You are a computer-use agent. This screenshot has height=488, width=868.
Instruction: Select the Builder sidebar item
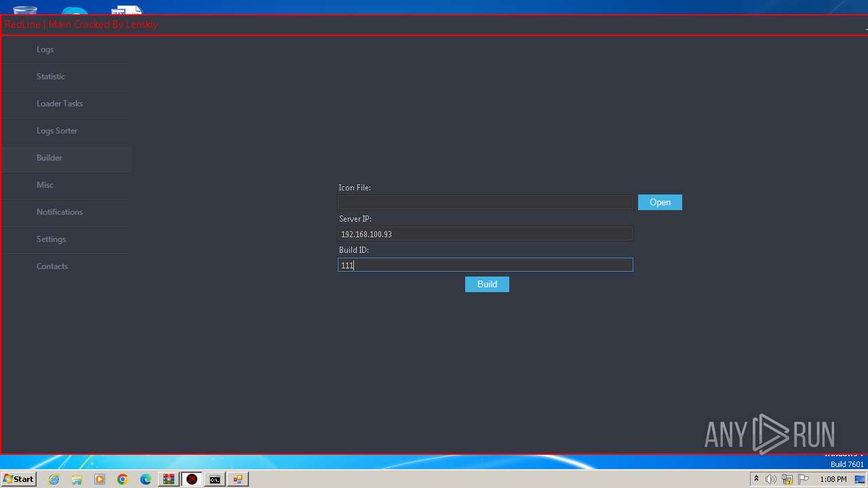66,158
